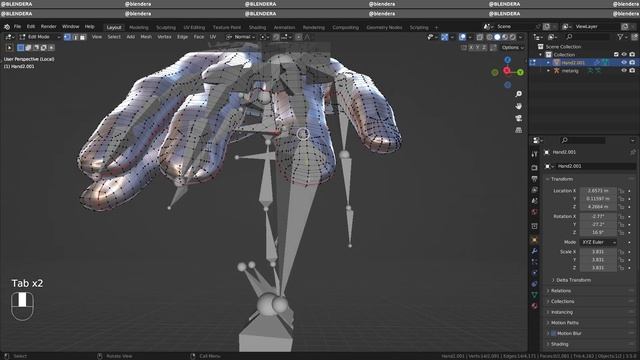
Task: Open the Edge menu
Action: click(182, 37)
